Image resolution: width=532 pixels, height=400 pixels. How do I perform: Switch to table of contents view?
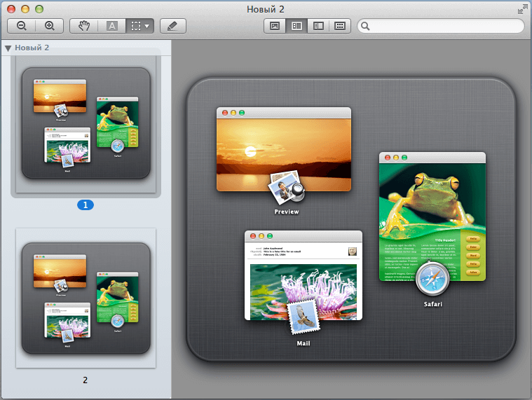point(318,26)
